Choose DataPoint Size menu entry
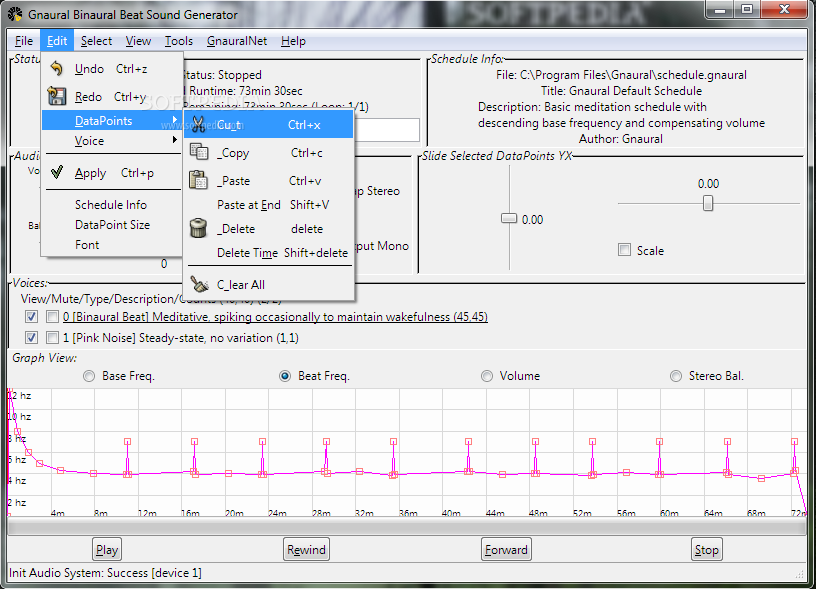The width and height of the screenshot is (816, 589). (x=112, y=225)
